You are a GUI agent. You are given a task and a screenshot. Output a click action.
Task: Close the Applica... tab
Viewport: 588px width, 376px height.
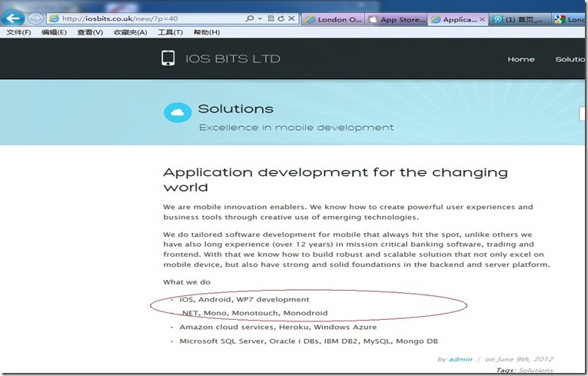tap(483, 19)
